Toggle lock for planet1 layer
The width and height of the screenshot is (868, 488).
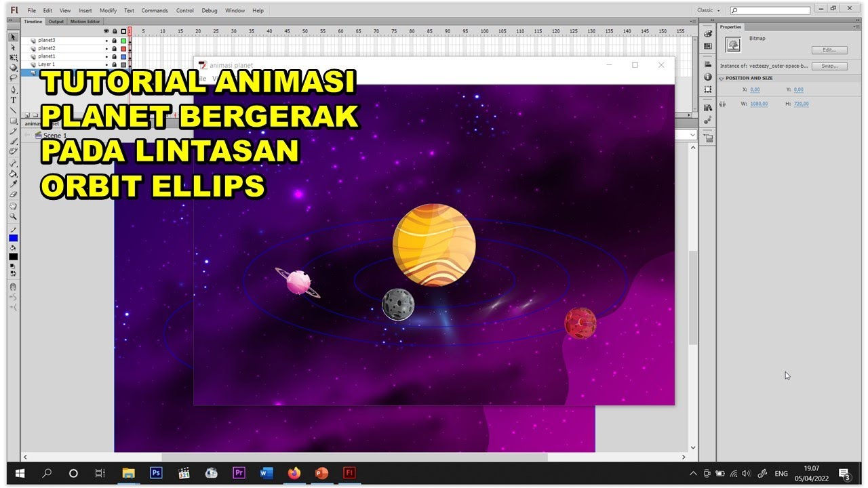pyautogui.click(x=114, y=56)
